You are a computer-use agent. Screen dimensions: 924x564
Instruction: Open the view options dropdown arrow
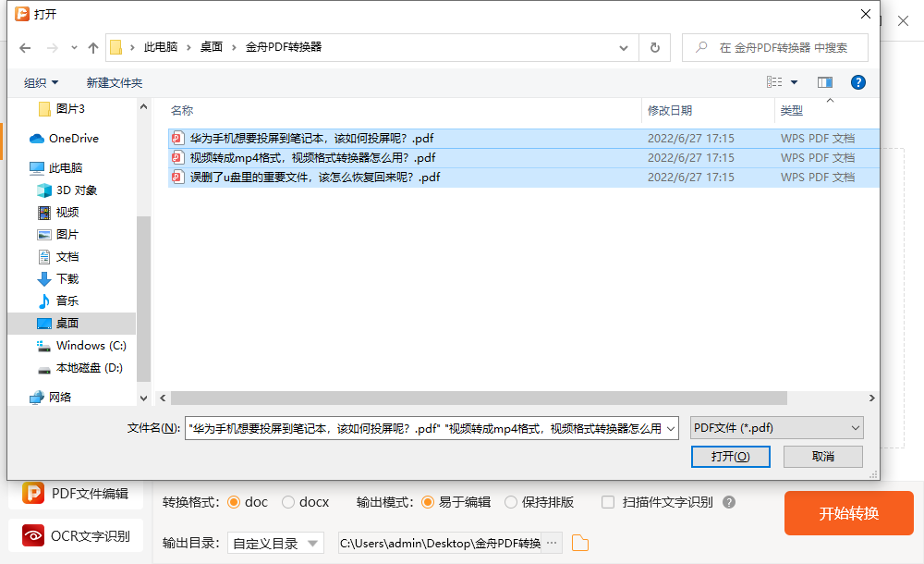[794, 82]
